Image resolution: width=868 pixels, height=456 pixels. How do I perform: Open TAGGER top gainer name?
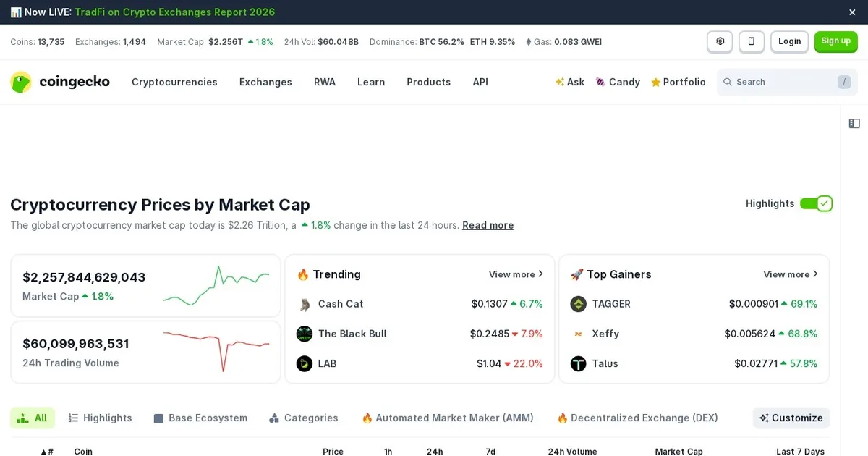[x=611, y=304]
